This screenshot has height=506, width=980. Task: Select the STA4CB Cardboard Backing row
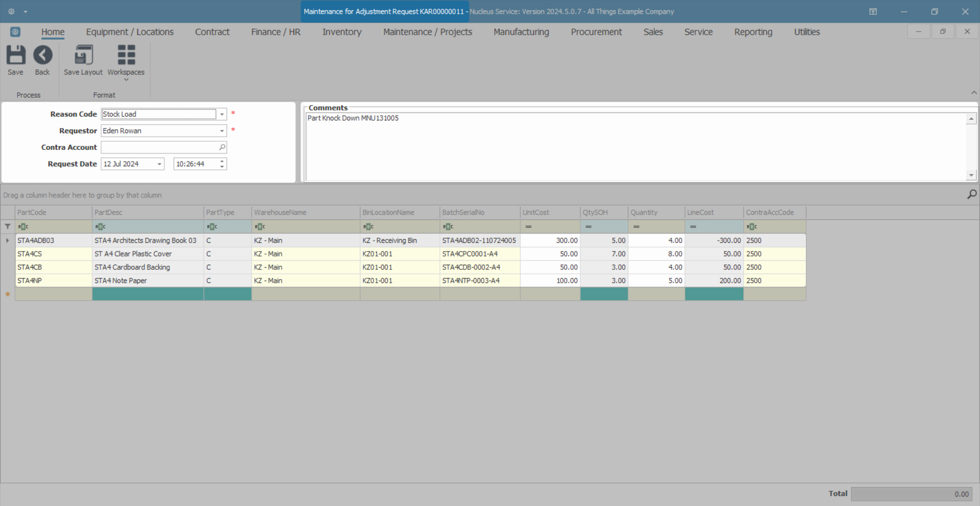point(410,267)
